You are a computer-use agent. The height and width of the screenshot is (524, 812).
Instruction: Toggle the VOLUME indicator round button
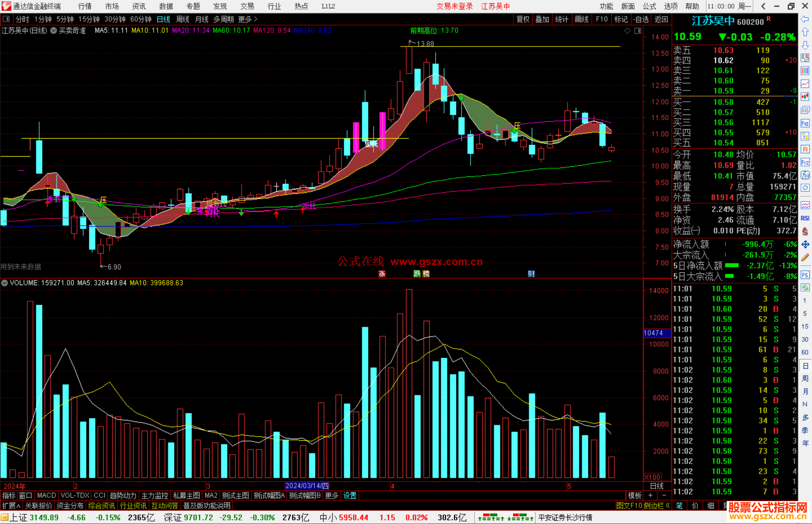5,283
